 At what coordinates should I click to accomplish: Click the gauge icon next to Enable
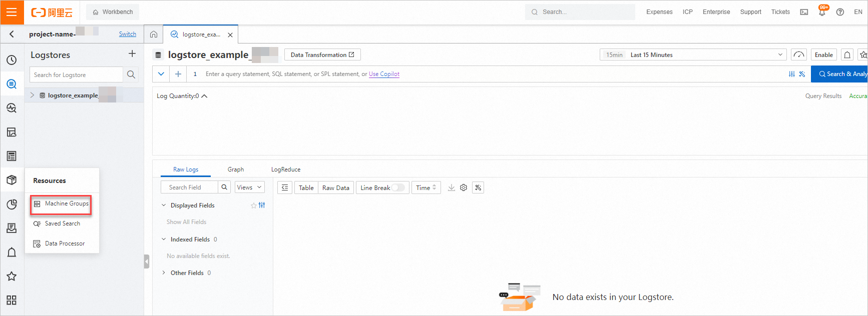(x=799, y=55)
